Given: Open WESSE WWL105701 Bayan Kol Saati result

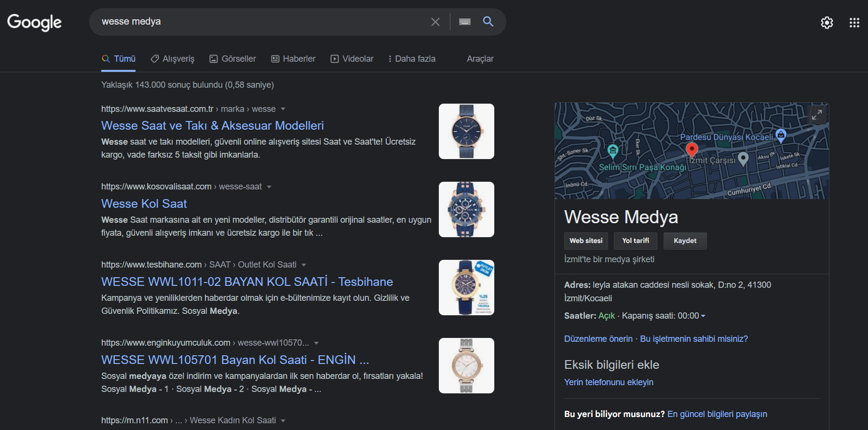Looking at the screenshot, I should click(x=235, y=360).
